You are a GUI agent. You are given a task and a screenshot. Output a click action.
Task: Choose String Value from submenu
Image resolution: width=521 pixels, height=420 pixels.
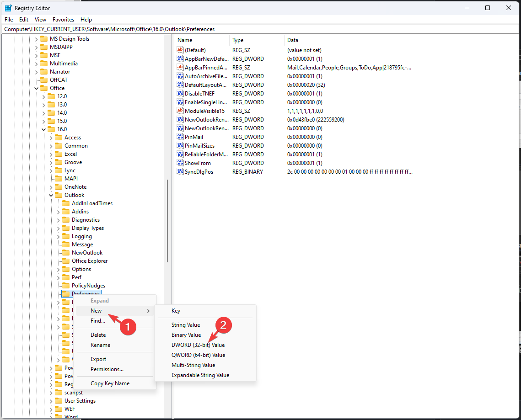(186, 324)
